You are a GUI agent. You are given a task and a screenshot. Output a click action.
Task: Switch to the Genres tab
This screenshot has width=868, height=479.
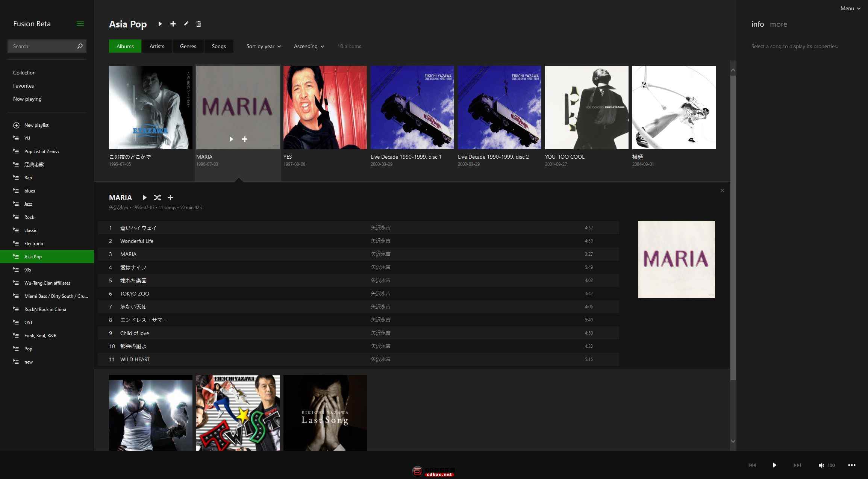pyautogui.click(x=188, y=46)
